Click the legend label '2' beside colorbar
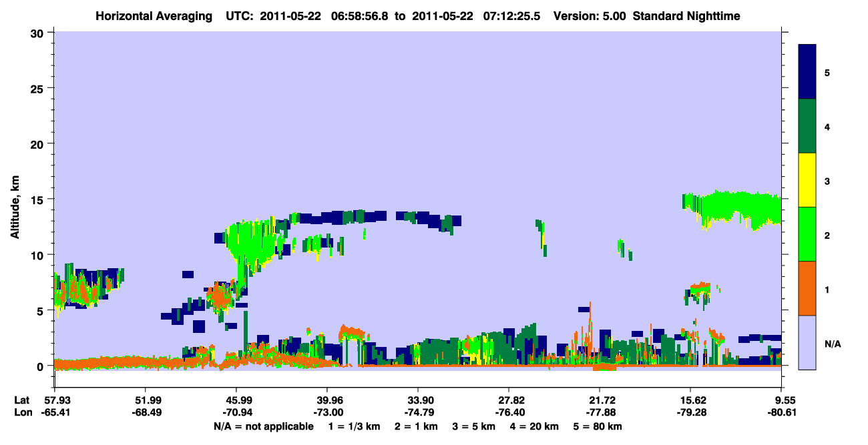 point(827,235)
